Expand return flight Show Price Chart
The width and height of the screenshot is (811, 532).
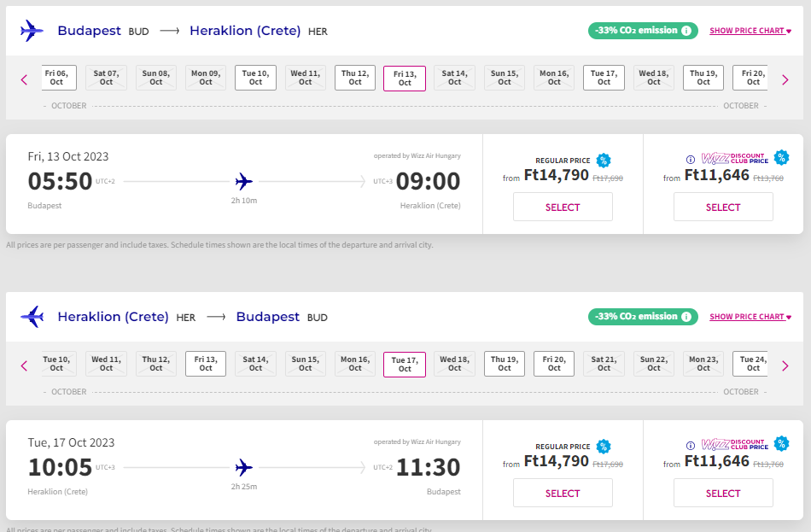750,317
